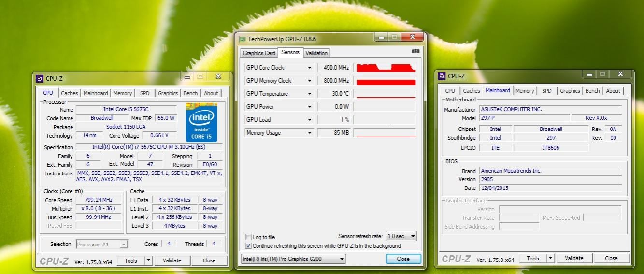Click GPU Temperature history graph
Screen dimensions: 644x274
(386, 94)
